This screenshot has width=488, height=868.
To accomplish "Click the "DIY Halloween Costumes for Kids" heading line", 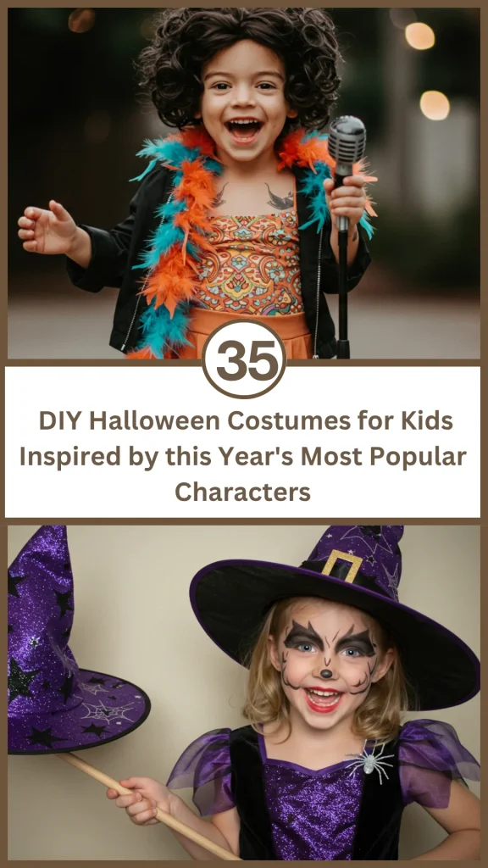I will (x=246, y=420).
